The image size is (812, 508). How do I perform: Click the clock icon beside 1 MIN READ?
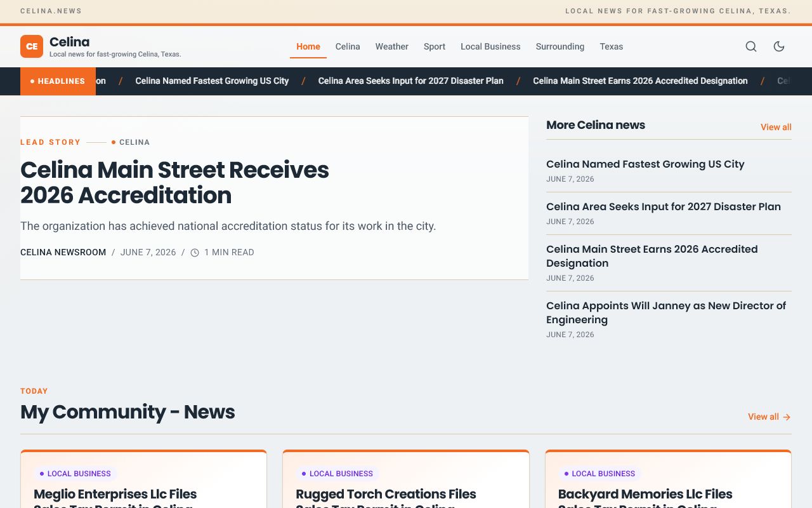[x=195, y=253]
